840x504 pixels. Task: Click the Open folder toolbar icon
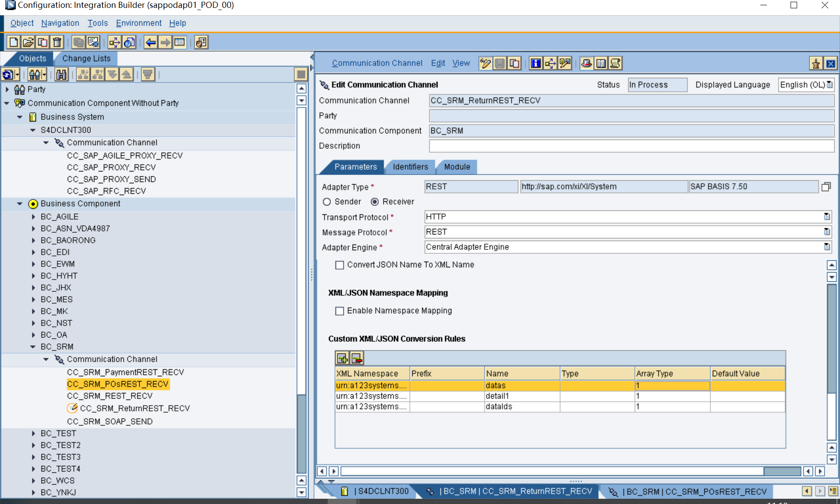28,42
